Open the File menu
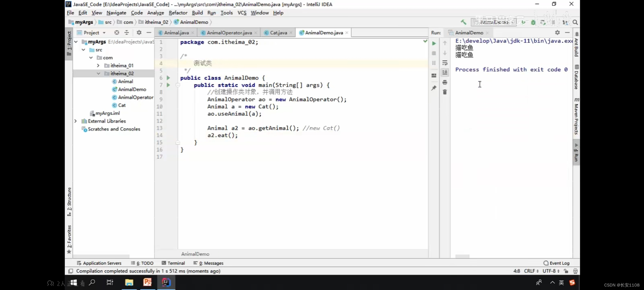This screenshot has width=644, height=290. point(70,13)
